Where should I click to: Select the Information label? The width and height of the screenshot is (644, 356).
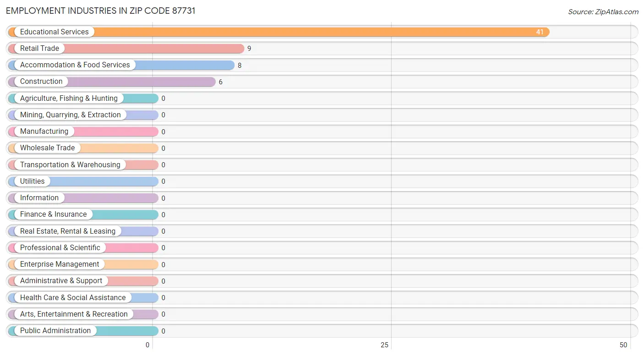(39, 197)
